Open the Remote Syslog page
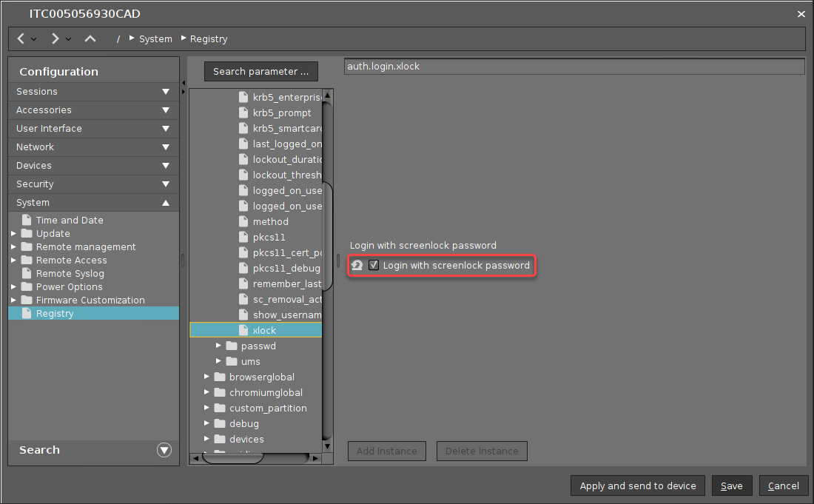 [70, 274]
